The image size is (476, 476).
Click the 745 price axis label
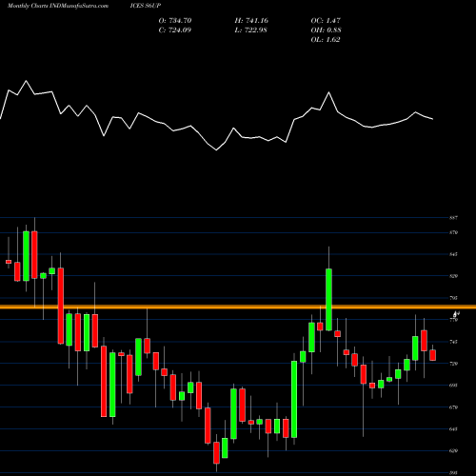tap(453, 342)
